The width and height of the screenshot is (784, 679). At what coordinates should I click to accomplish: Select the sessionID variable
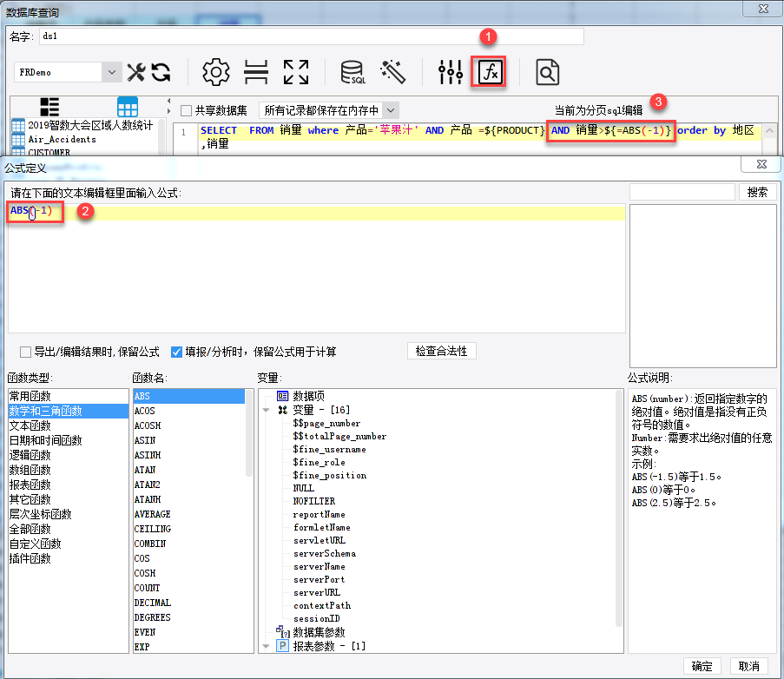(317, 618)
